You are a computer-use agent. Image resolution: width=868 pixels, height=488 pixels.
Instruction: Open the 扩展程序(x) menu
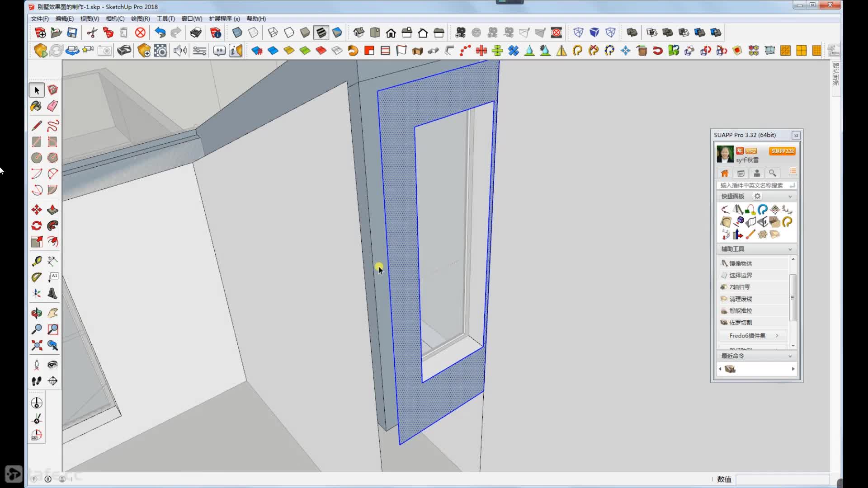(224, 19)
